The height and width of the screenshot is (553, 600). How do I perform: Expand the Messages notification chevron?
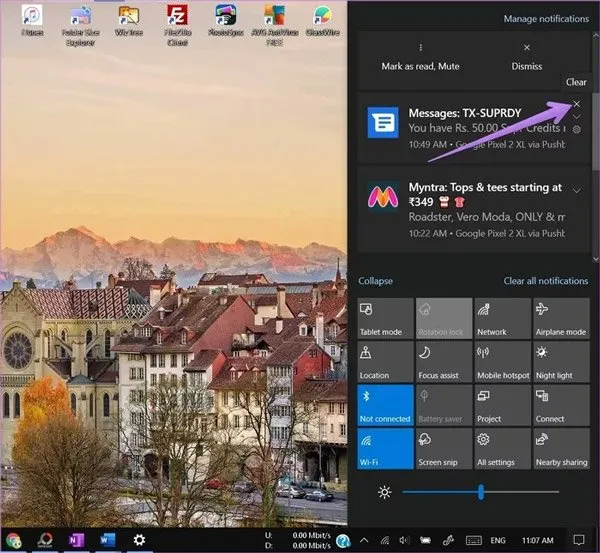(577, 116)
